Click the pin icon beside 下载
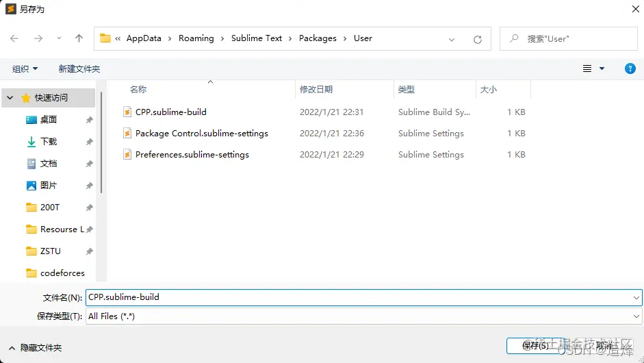Image resolution: width=644 pixels, height=363 pixels. click(89, 142)
